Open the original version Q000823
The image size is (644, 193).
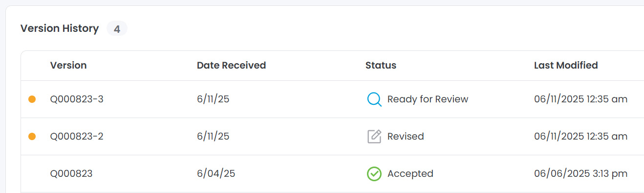71,174
